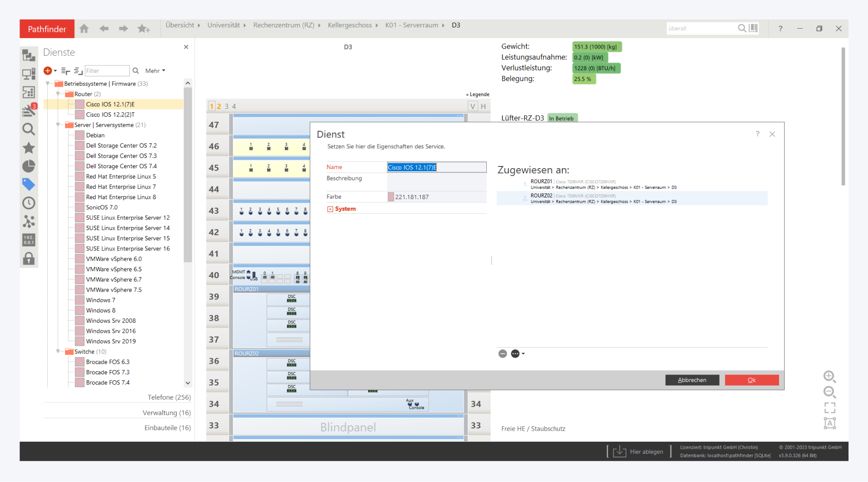The image size is (868, 482).
Task: Confirm dialog with Ok button
Action: pos(751,380)
